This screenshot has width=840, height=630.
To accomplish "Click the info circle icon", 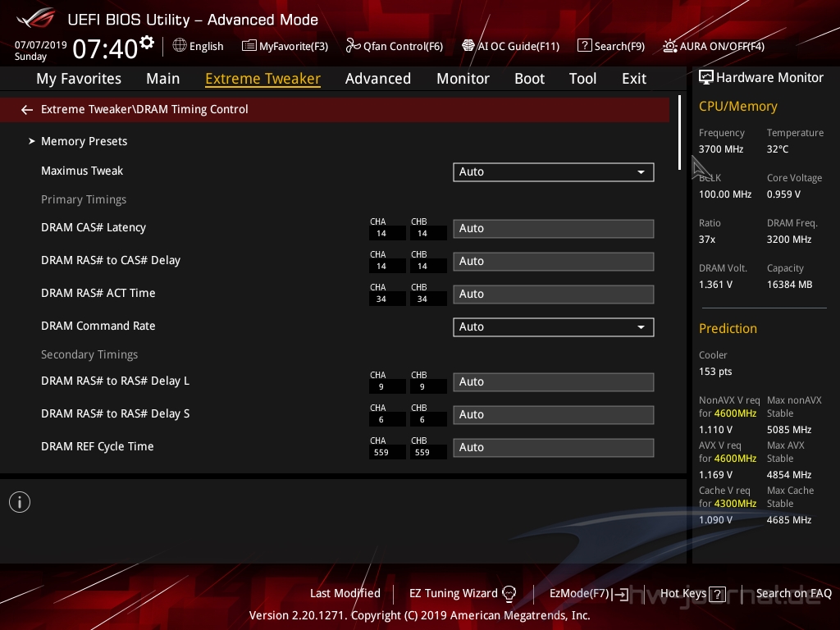I will click(20, 502).
